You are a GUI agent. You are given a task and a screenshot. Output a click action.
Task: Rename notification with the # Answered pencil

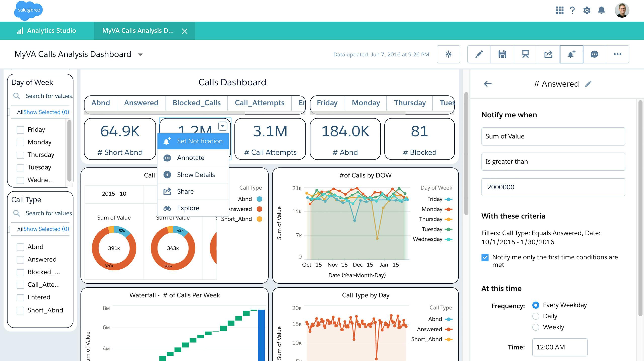588,84
